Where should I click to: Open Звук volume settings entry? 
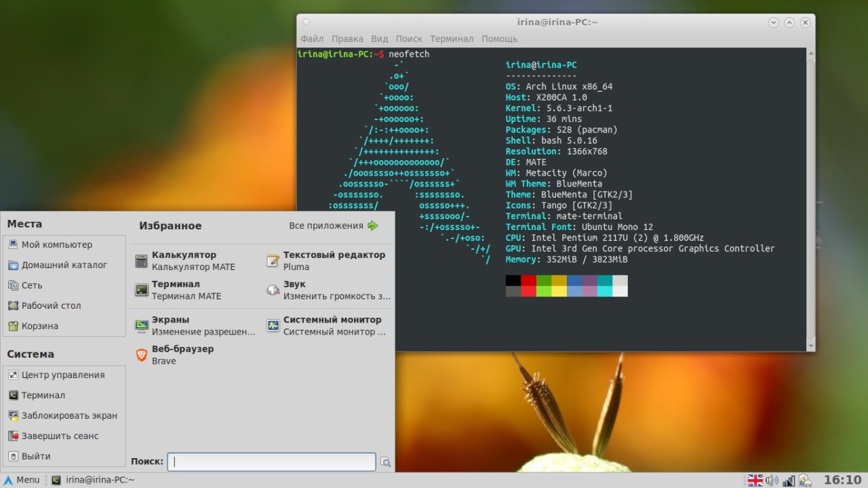(x=328, y=290)
